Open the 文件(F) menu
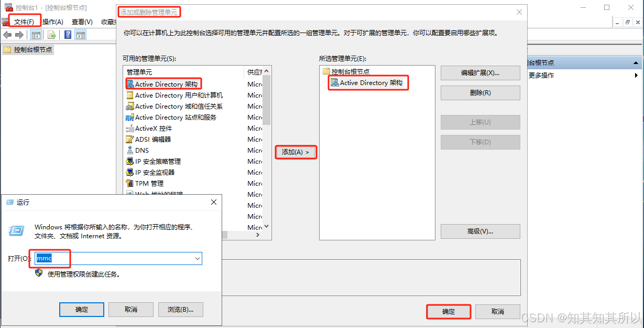The height and width of the screenshot is (328, 644). [x=24, y=22]
